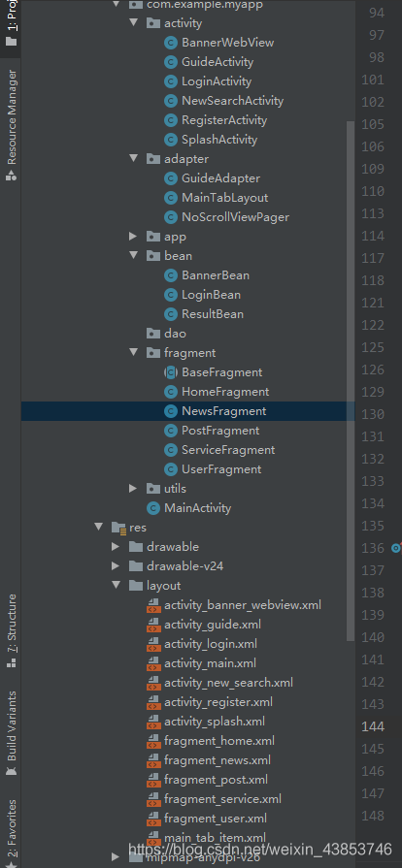Click the LoginBean class icon
402x868 pixels.
coord(171,295)
